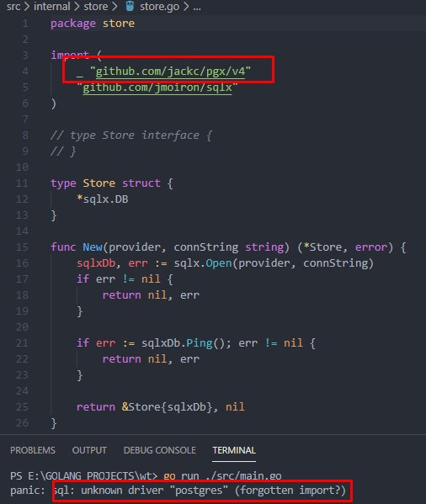Screen dimensions: 426x504
Task: Click the 'Ping' method call on line 21
Action: coord(200,343)
